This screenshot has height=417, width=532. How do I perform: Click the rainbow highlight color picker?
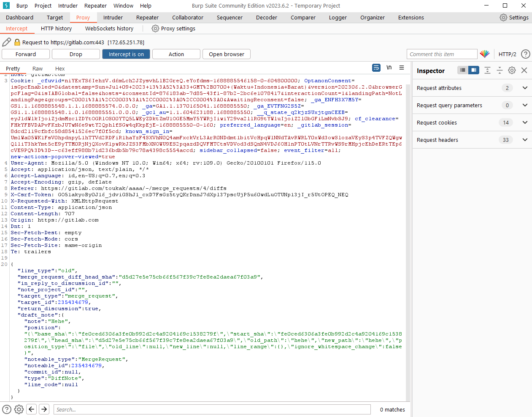[x=484, y=54]
